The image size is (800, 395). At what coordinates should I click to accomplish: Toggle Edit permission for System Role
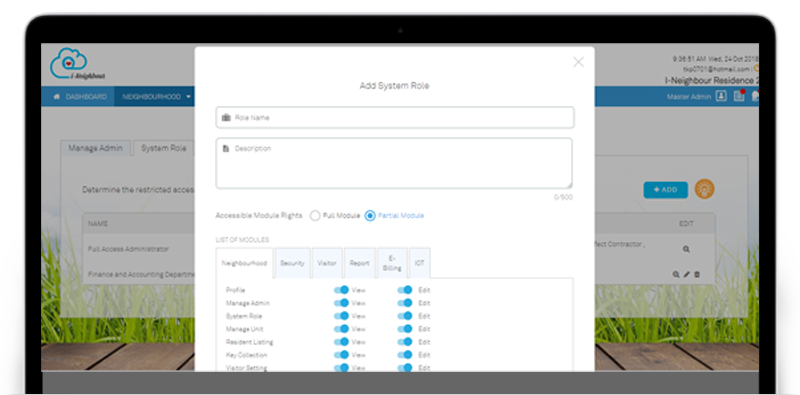tap(405, 316)
